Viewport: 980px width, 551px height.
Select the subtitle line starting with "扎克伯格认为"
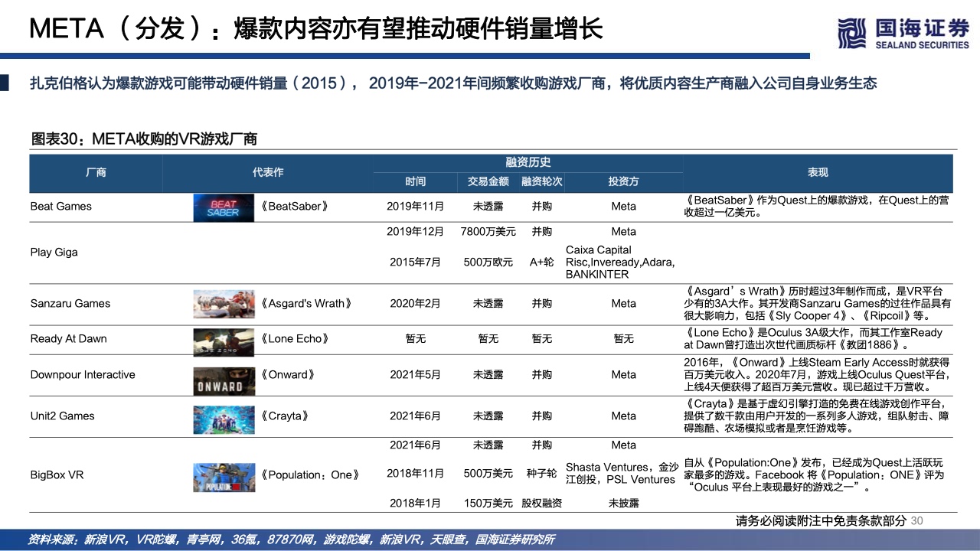pyautogui.click(x=453, y=83)
